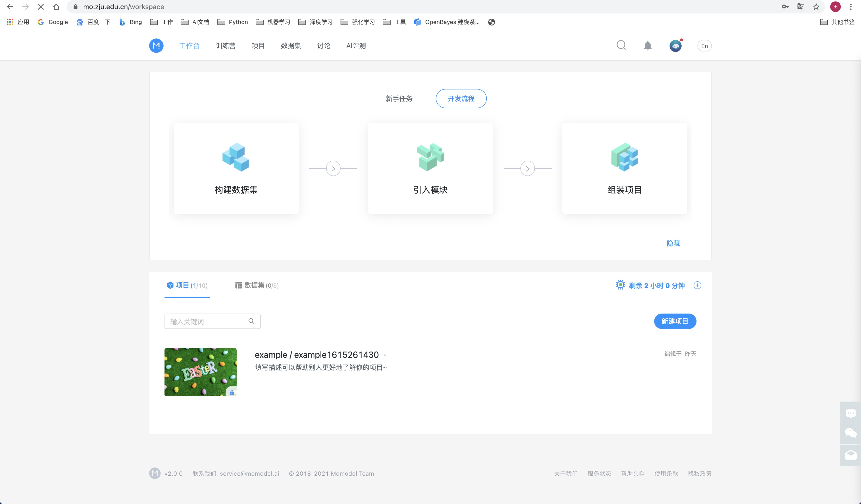Screen dimensions: 861x504
Task: Open Chrome three-dot menu
Action: pos(851,6)
